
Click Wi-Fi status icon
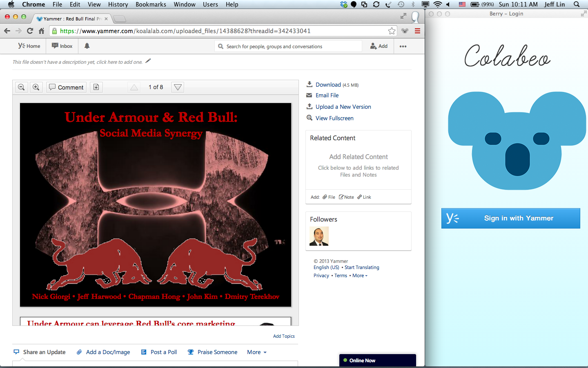coord(437,4)
